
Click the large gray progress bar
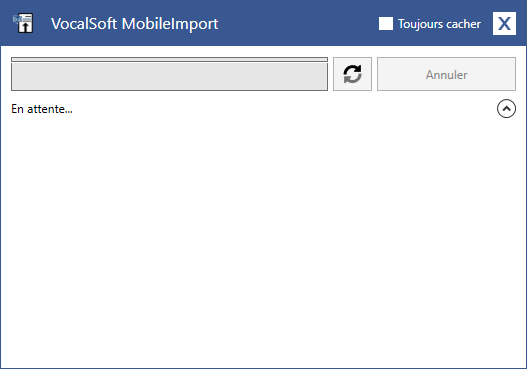click(169, 76)
